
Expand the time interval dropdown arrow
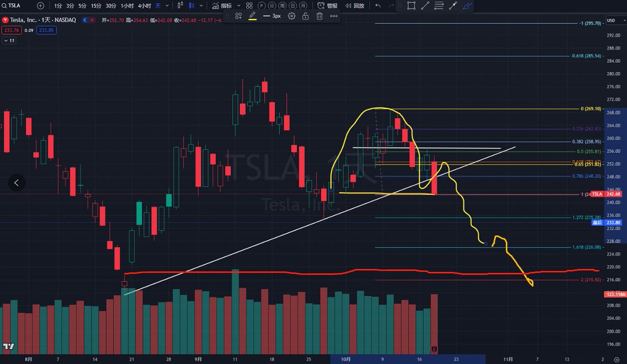tap(167, 6)
